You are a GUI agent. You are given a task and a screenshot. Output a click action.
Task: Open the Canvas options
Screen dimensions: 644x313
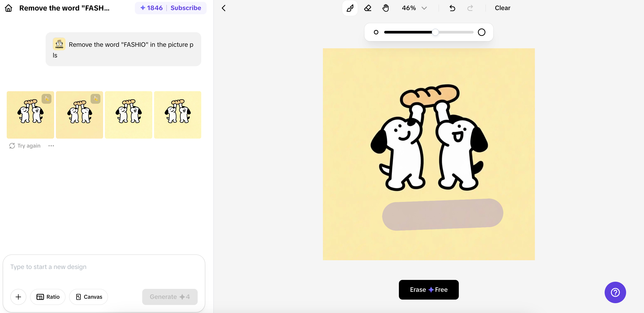(89, 297)
